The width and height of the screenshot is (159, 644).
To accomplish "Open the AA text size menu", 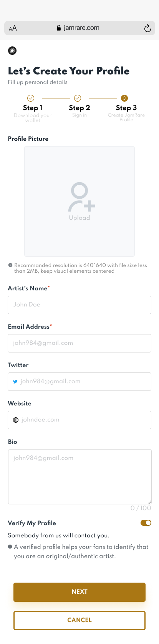I will click(x=13, y=28).
